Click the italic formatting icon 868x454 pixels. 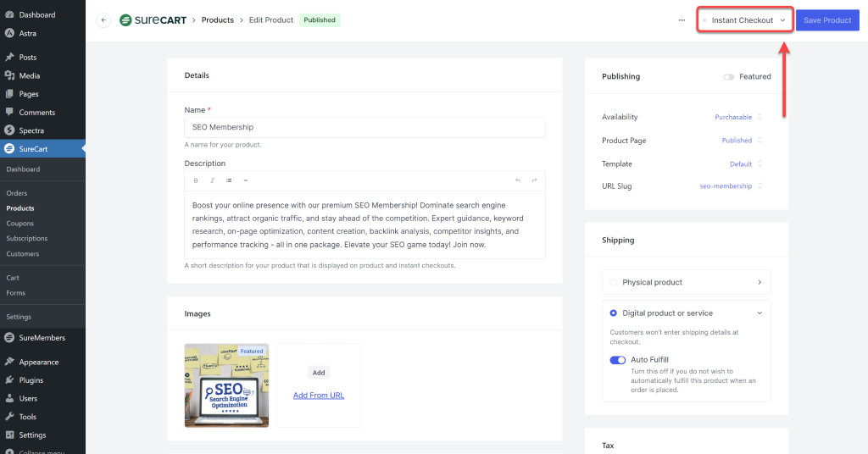[212, 180]
